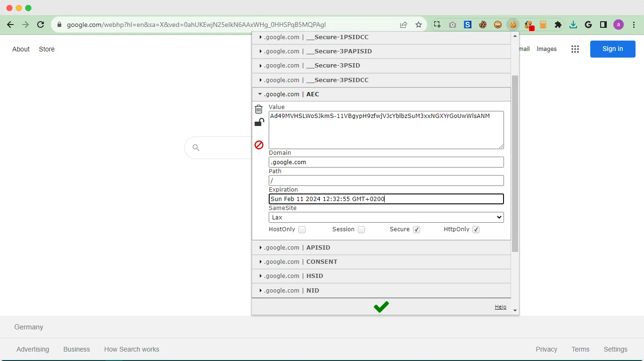Go back to the previous page
Screen dimensions: 644x361
tap(10, 25)
